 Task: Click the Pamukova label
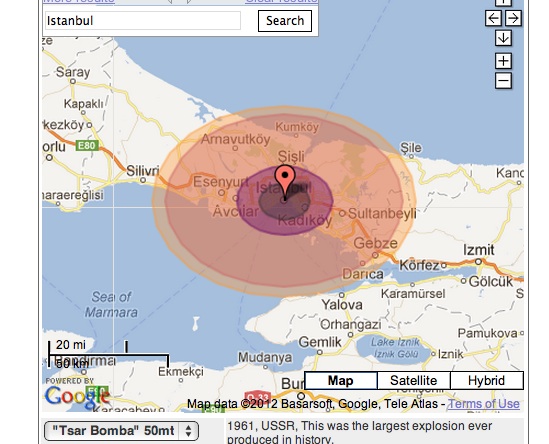[487, 333]
